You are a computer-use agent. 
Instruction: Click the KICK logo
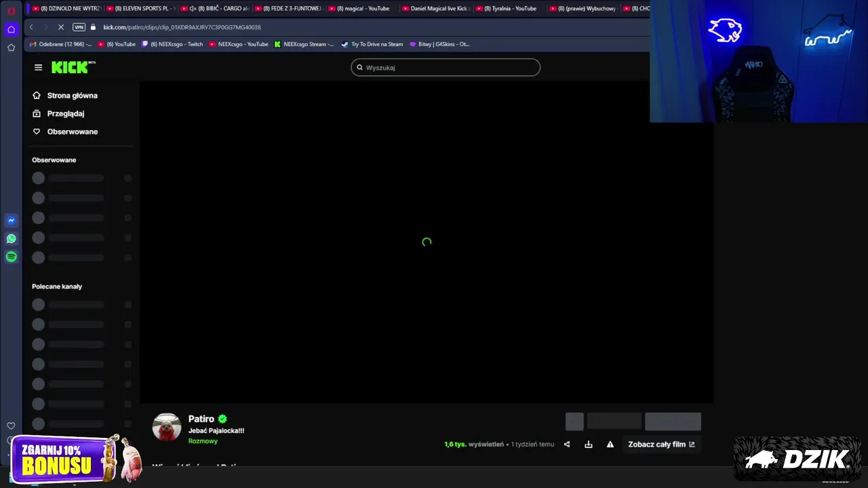(73, 67)
